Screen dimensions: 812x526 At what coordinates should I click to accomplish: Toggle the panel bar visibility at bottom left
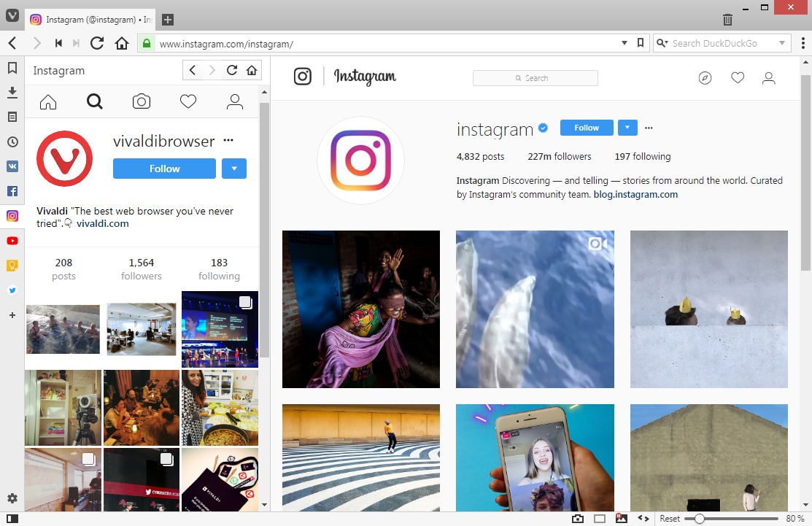tap(12, 518)
